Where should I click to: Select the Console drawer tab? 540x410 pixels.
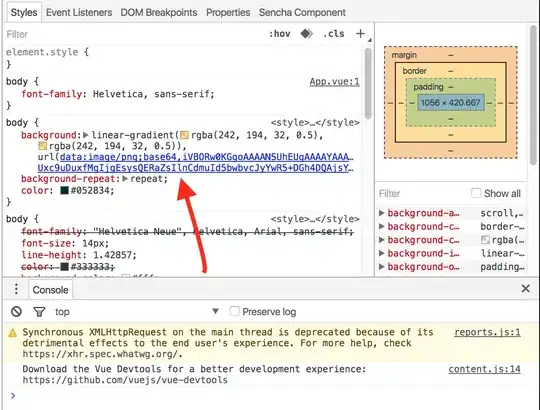50,290
